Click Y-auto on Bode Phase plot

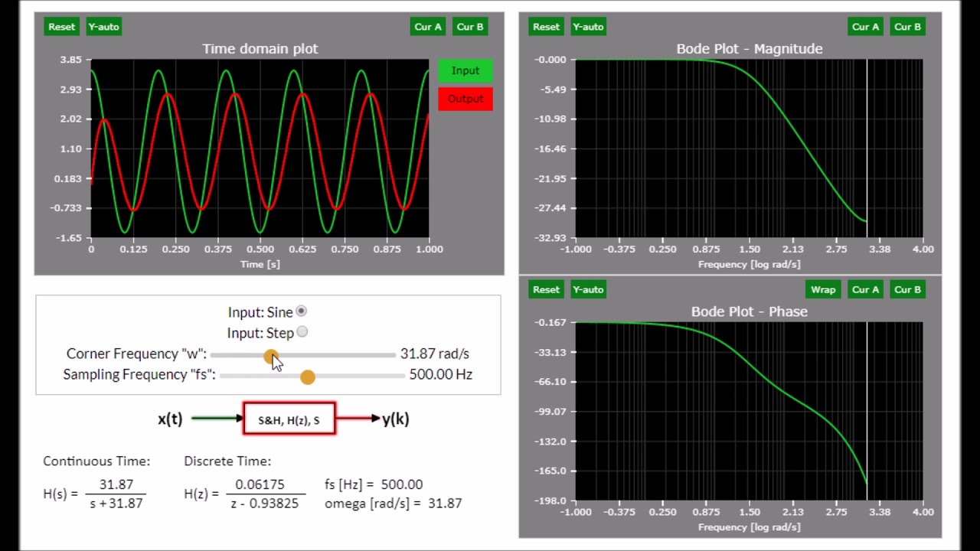pyautogui.click(x=588, y=289)
